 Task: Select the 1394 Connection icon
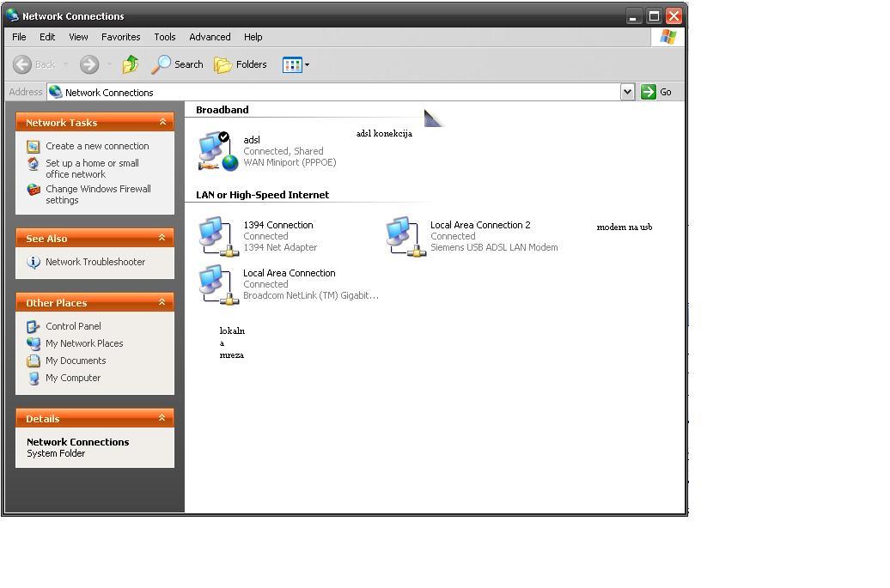pyautogui.click(x=217, y=236)
